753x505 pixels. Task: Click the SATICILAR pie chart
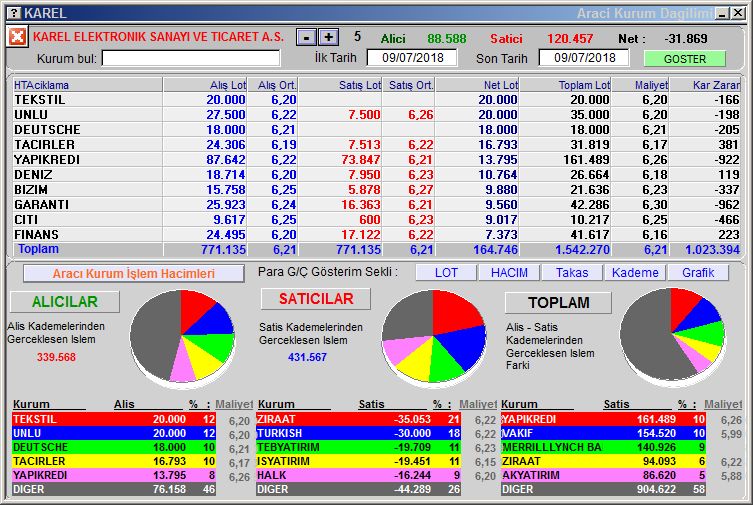tap(434, 337)
